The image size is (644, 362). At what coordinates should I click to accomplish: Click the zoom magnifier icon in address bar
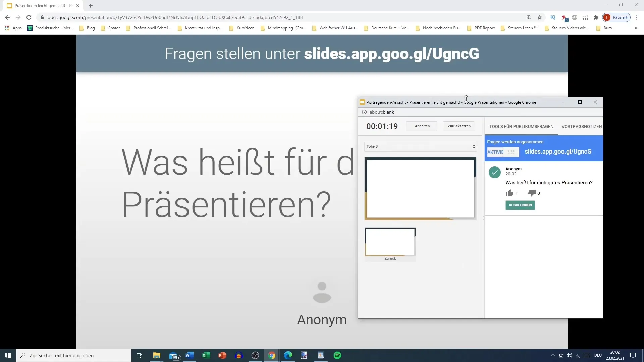pyautogui.click(x=529, y=17)
